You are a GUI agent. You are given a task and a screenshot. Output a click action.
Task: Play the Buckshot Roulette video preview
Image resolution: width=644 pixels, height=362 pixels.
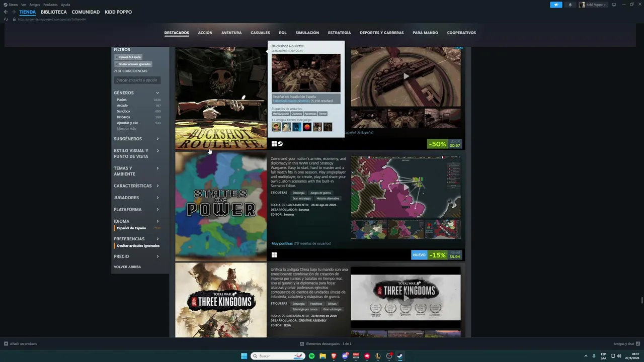click(x=406, y=76)
